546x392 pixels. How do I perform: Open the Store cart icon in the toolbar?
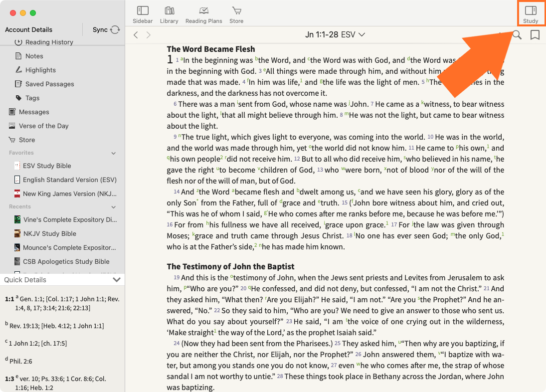pyautogui.click(x=236, y=15)
